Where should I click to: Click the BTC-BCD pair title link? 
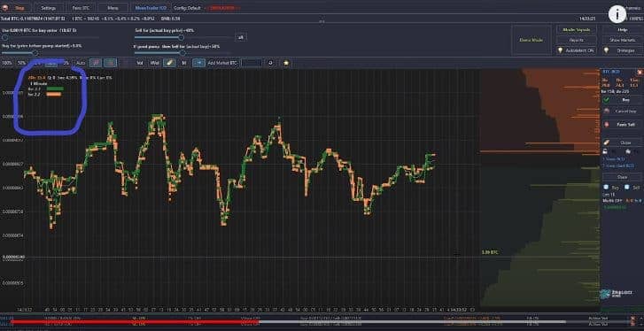point(610,72)
